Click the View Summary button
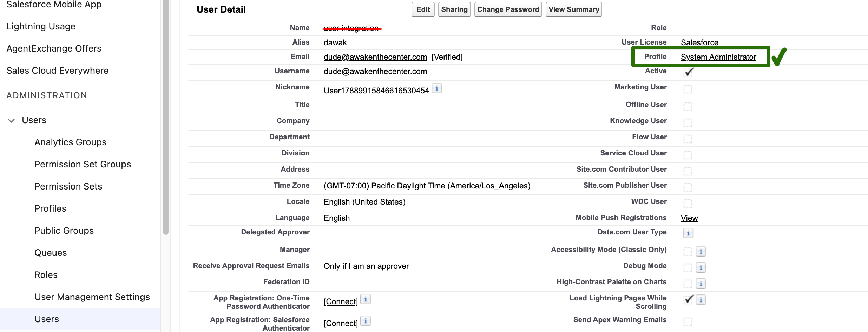The width and height of the screenshot is (868, 332). [x=574, y=9]
